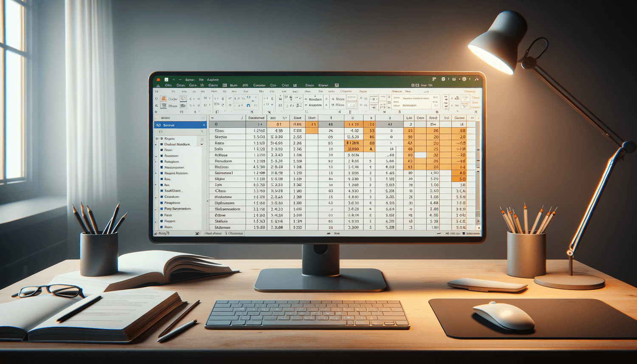This screenshot has width=637, height=364.
Task: Open the 'Obn' ribbon tab
Action: tap(169, 85)
